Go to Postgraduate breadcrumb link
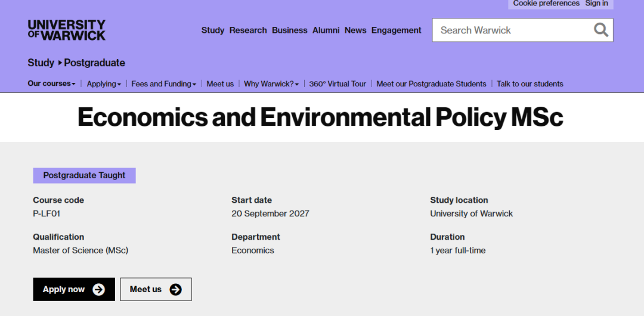This screenshot has height=316, width=644. pyautogui.click(x=94, y=63)
